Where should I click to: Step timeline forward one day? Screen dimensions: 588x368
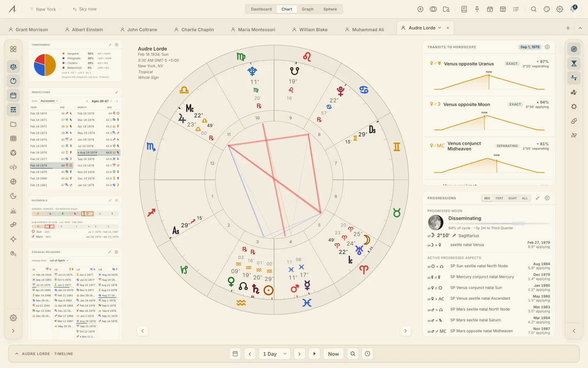coord(300,354)
